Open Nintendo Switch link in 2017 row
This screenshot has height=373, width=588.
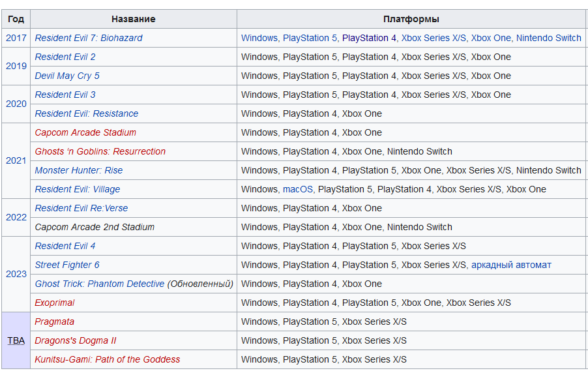(549, 38)
